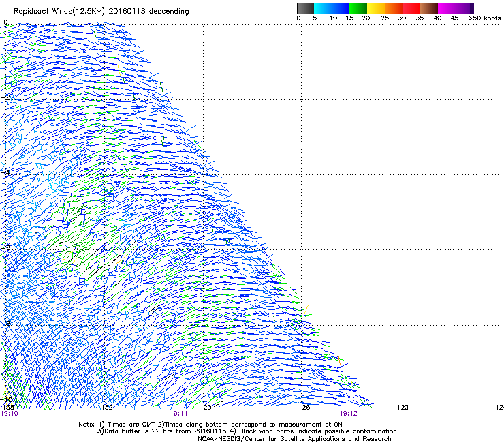Viewport: 504px width, 443px height.
Task: Click the 'NOAA/NESDIS/Center for Satellite Applications and Research' credit
Action: click(294, 439)
